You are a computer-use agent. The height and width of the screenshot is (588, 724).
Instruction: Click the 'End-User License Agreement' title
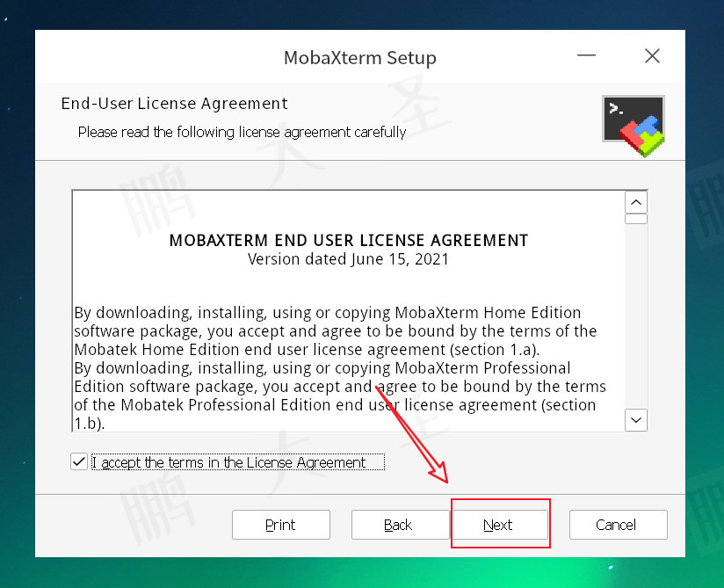174,104
